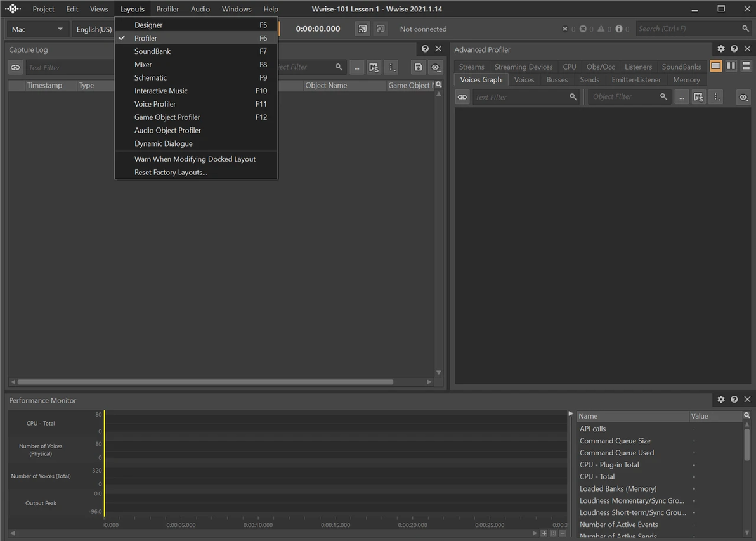Viewport: 756px width, 541px height.
Task: Click Performance Monitor zoom in plus icon
Action: [x=544, y=533]
